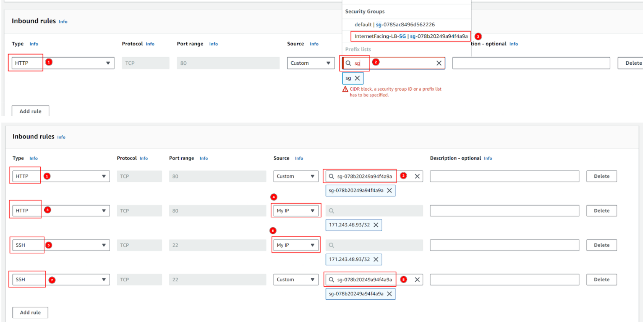644x322 pixels.
Task: Remove sg-078b20249a94f4a9a chip under SSH Custom rule
Action: pos(389,294)
